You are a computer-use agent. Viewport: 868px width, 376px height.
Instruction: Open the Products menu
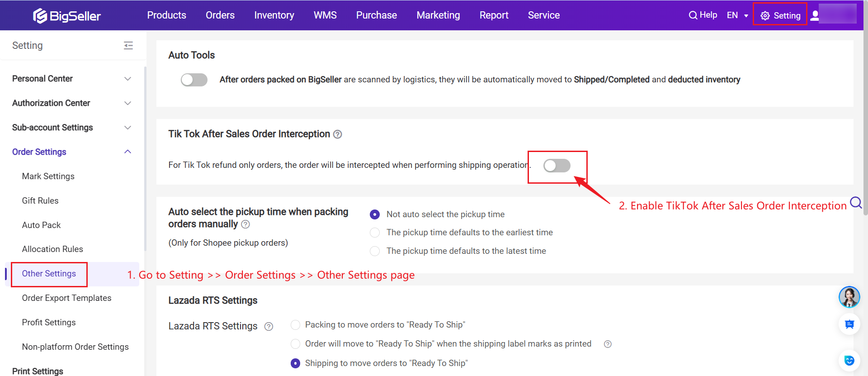pyautogui.click(x=166, y=15)
